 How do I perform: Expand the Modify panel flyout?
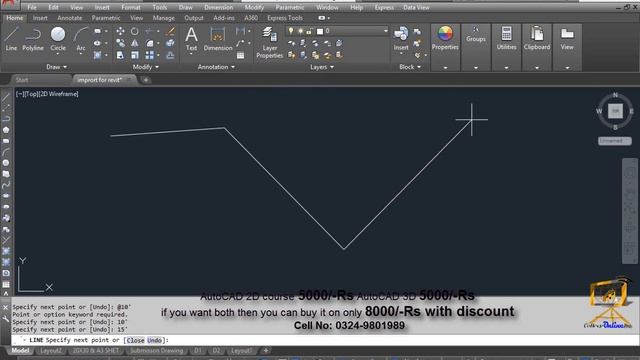146,67
